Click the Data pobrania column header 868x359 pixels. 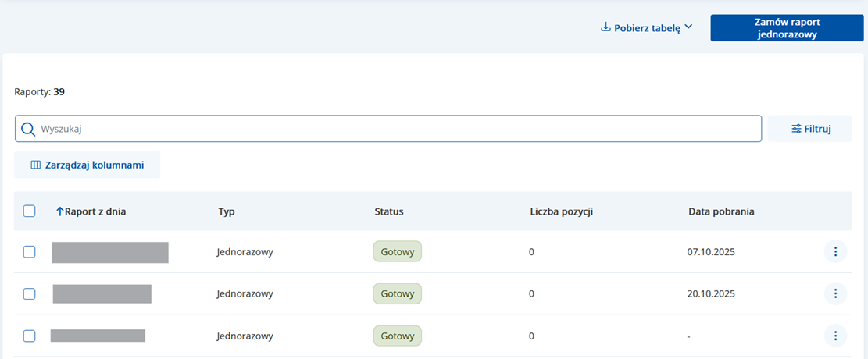720,211
